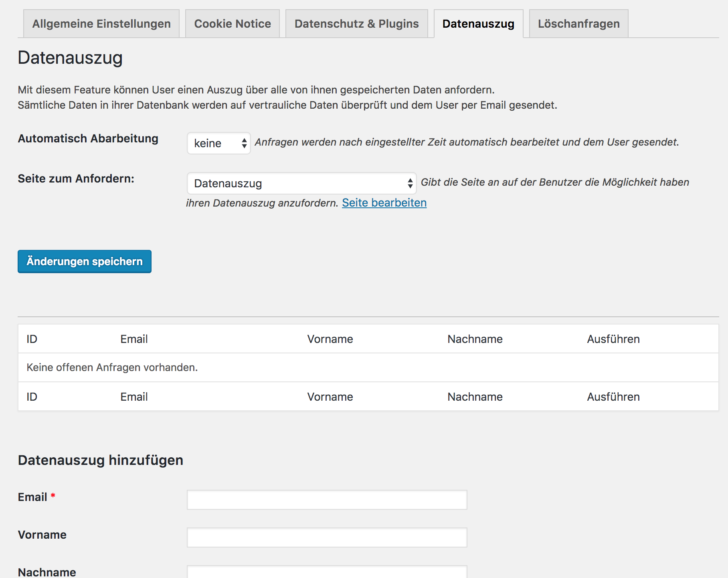Screen dimensions: 728x578
Task: Open the Seite zum Anfordern page dropdown
Action: (301, 183)
